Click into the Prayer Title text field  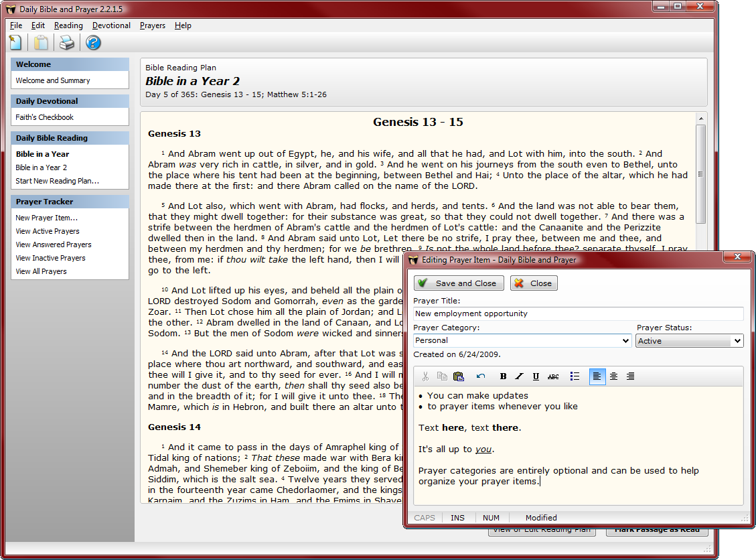pyautogui.click(x=578, y=313)
